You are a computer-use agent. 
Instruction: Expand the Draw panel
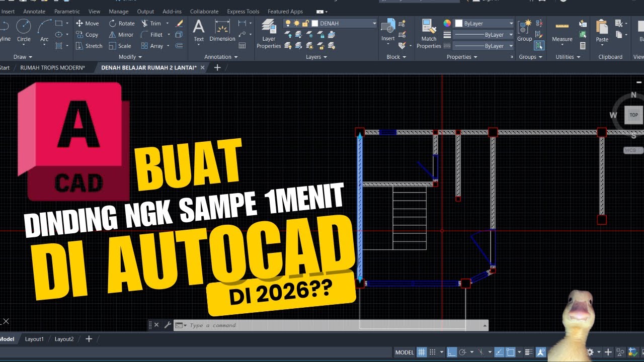click(x=23, y=57)
